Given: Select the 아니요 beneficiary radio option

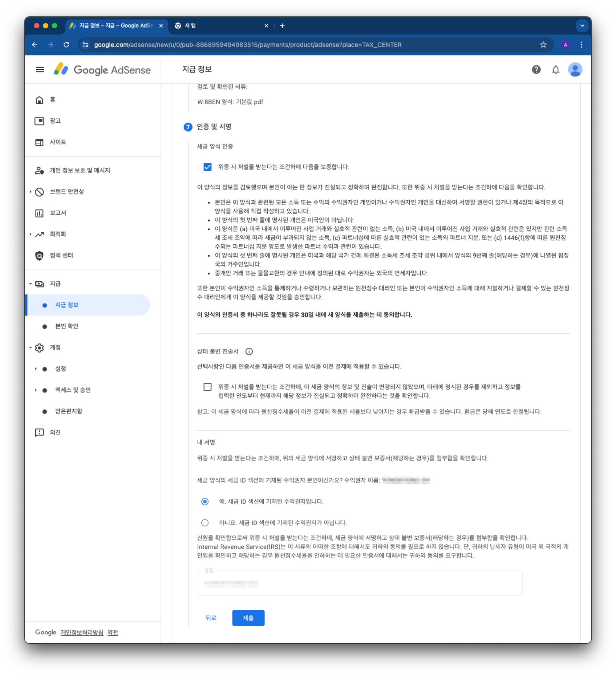Looking at the screenshot, I should click(205, 523).
